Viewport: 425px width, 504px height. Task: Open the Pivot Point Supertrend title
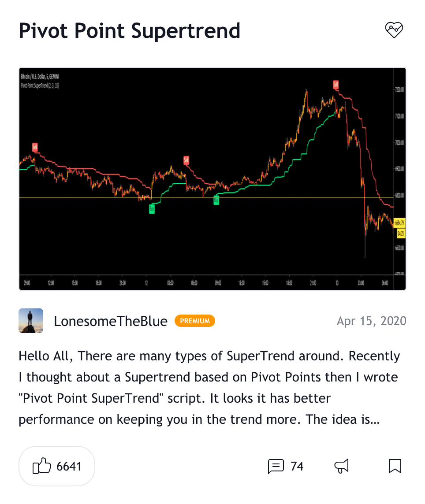click(129, 31)
